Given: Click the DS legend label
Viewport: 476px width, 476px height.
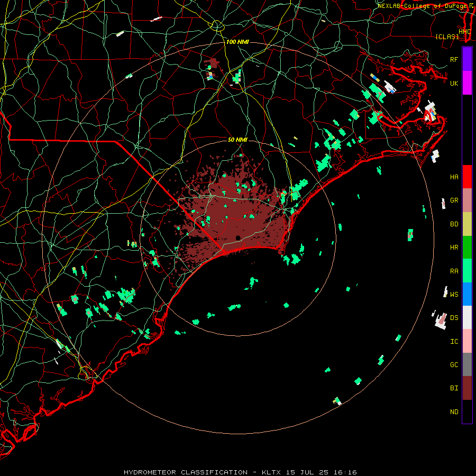Looking at the screenshot, I should [x=454, y=318].
